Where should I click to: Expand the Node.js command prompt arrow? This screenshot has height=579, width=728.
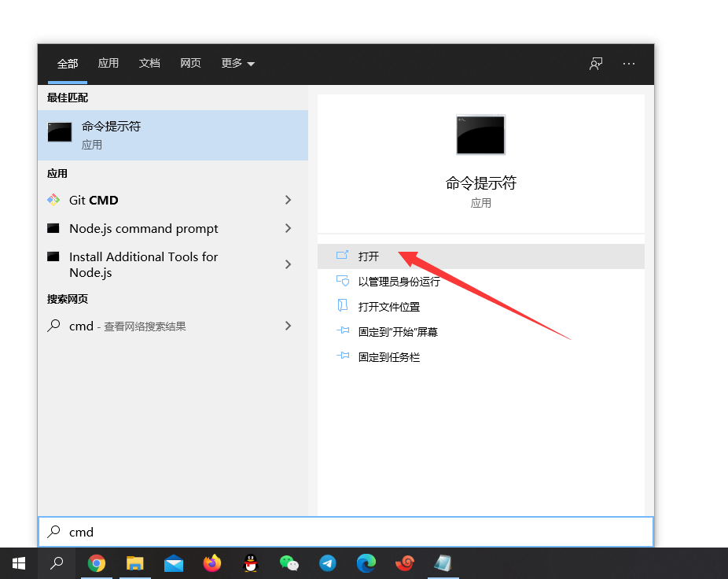(288, 228)
